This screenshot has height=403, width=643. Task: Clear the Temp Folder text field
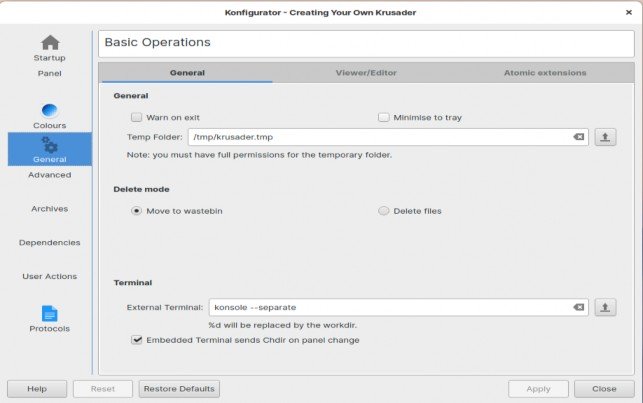[x=579, y=137]
